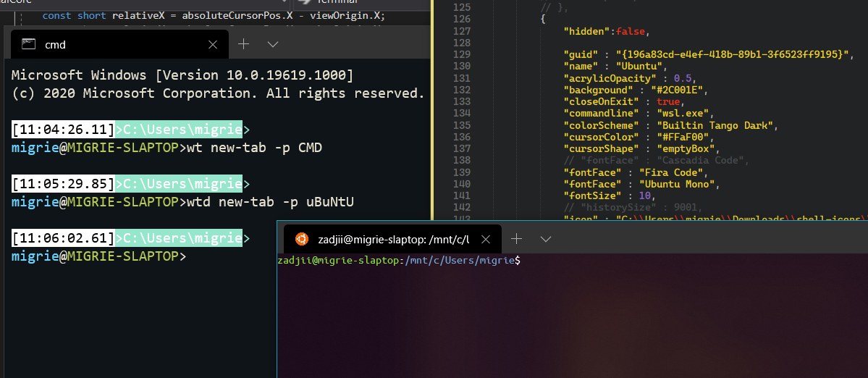This screenshot has width=868, height=378.
Task: Click the Microsoft Windows version line
Action: (182, 75)
